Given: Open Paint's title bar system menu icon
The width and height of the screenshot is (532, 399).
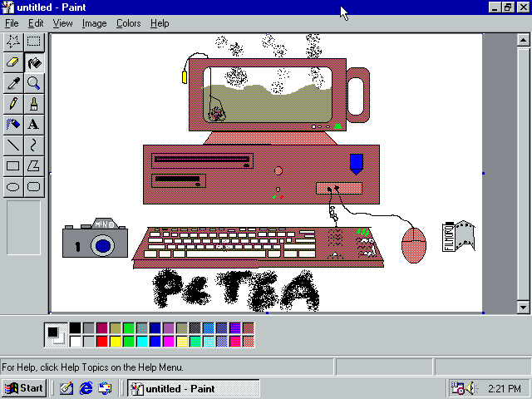Looking at the screenshot, I should (8, 7).
